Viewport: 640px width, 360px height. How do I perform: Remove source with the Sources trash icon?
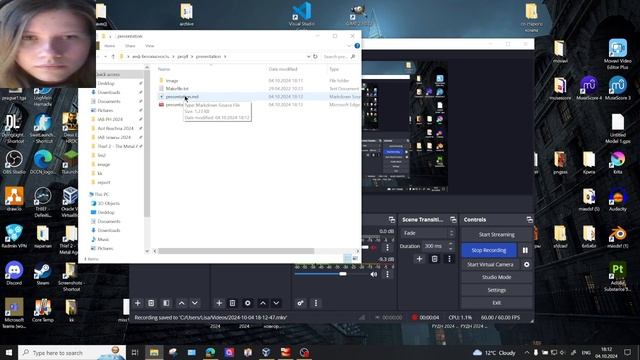(x=232, y=303)
